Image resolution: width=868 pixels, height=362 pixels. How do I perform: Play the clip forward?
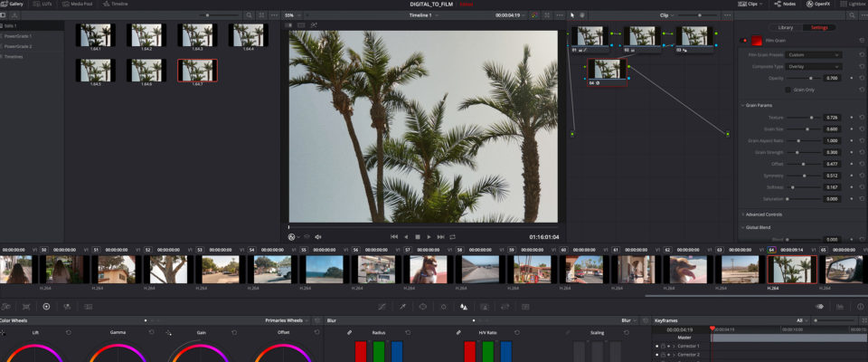[429, 237]
